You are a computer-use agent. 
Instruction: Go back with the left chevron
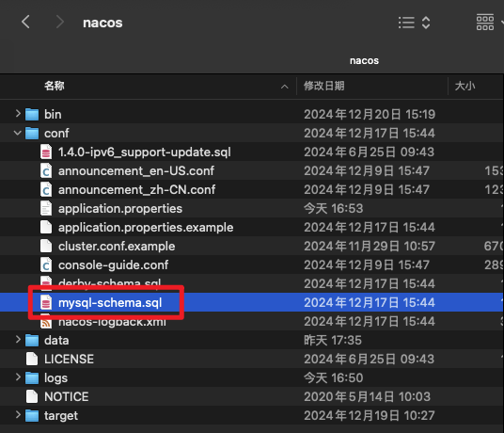25,23
